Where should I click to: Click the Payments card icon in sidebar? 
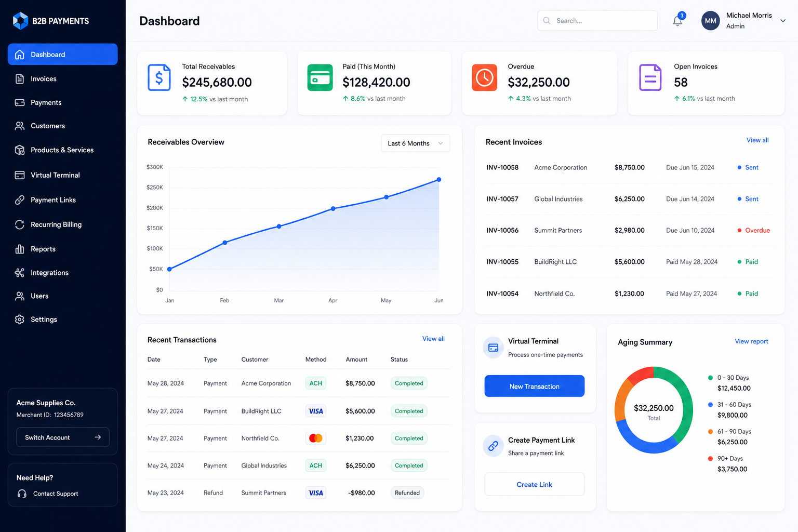20,103
